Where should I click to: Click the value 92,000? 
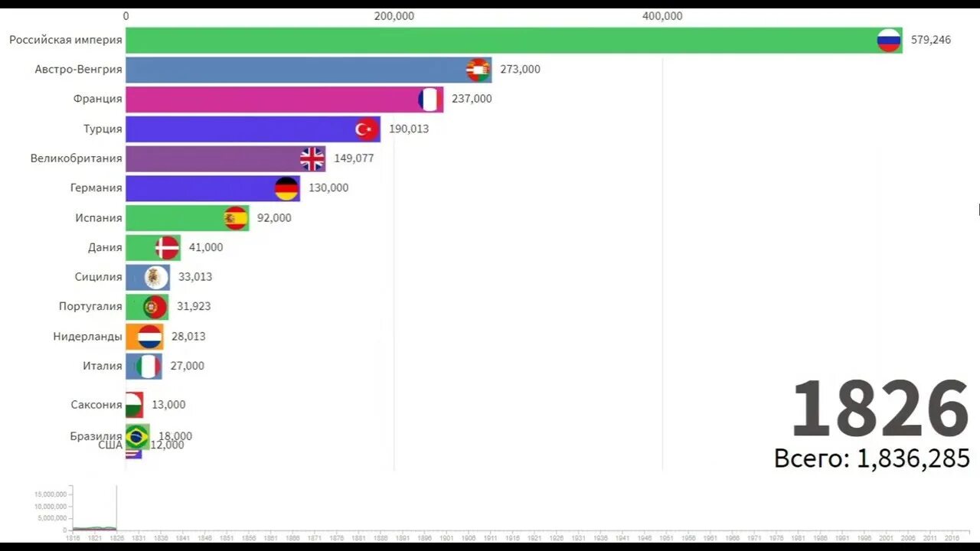coord(274,218)
